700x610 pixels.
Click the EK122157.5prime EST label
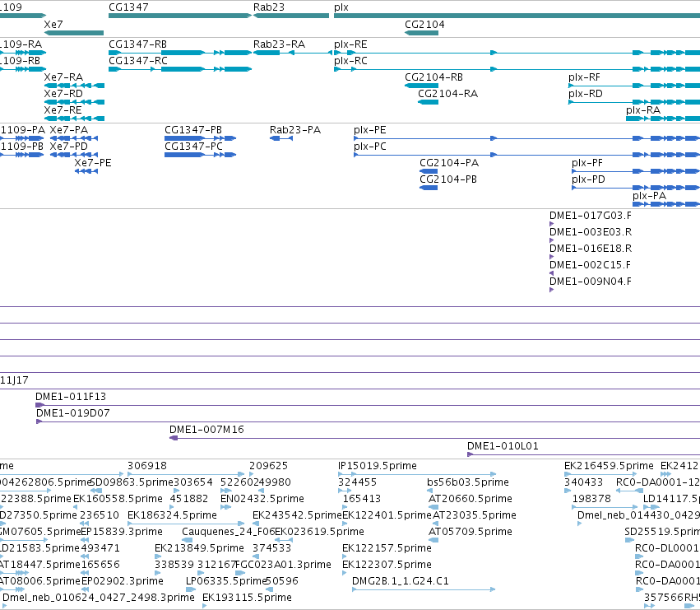(387, 548)
